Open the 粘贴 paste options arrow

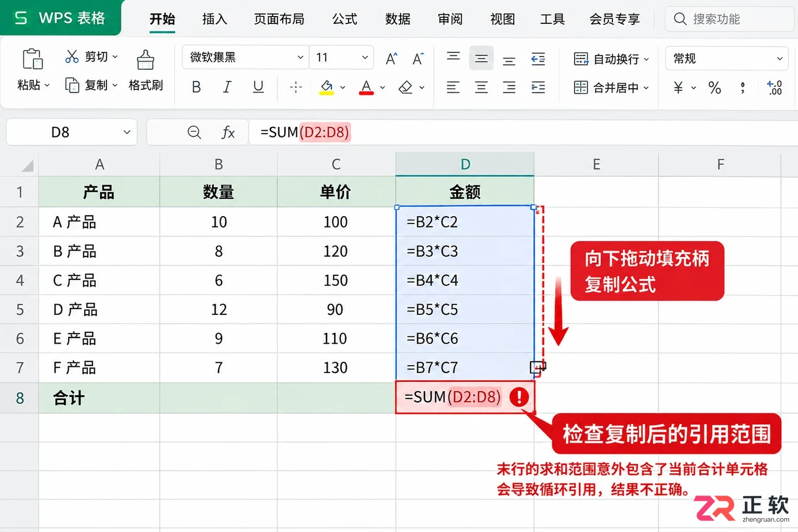tap(47, 85)
